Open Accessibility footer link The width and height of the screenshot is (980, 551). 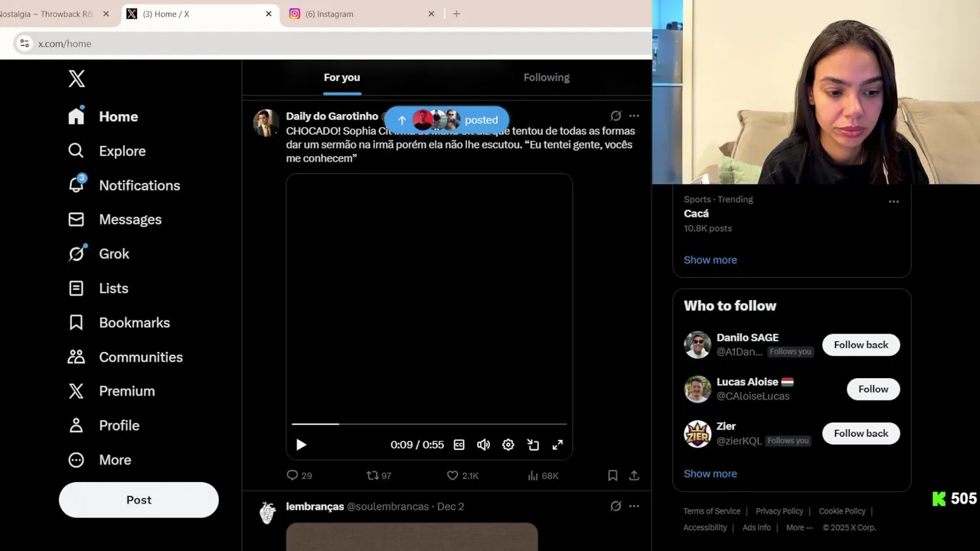(705, 527)
